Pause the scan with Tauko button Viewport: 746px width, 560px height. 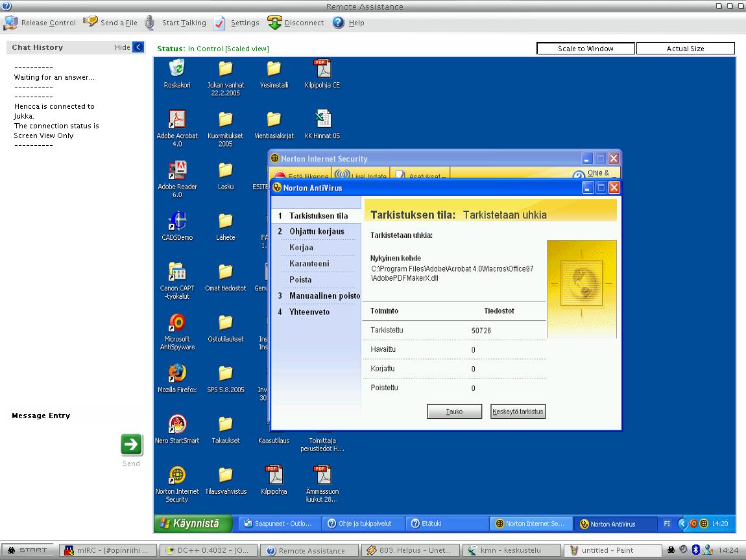click(454, 412)
